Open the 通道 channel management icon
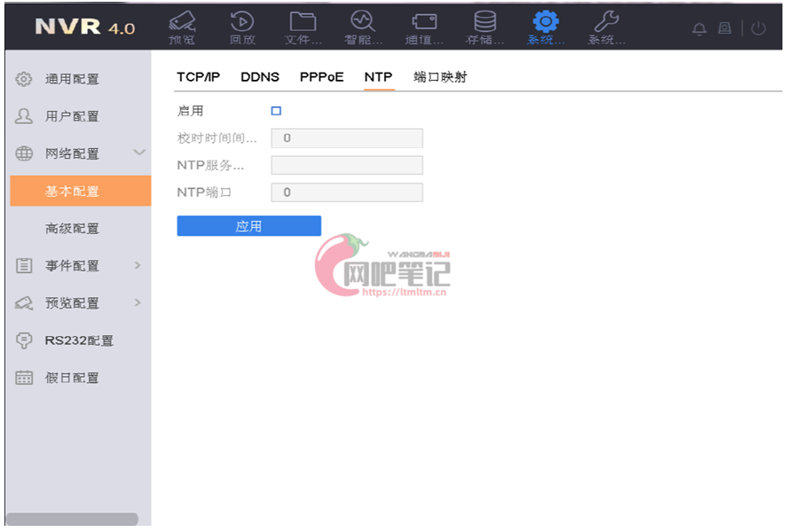 click(424, 27)
